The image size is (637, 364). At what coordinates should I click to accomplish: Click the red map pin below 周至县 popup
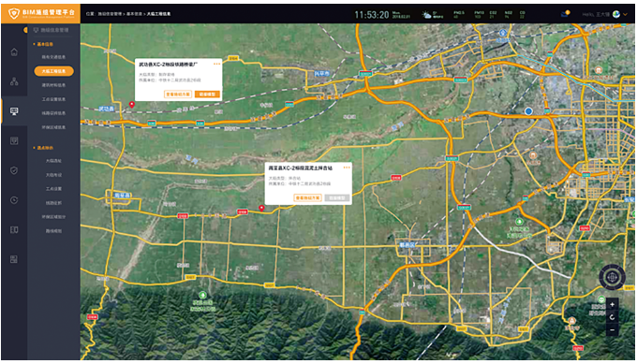pos(261,208)
